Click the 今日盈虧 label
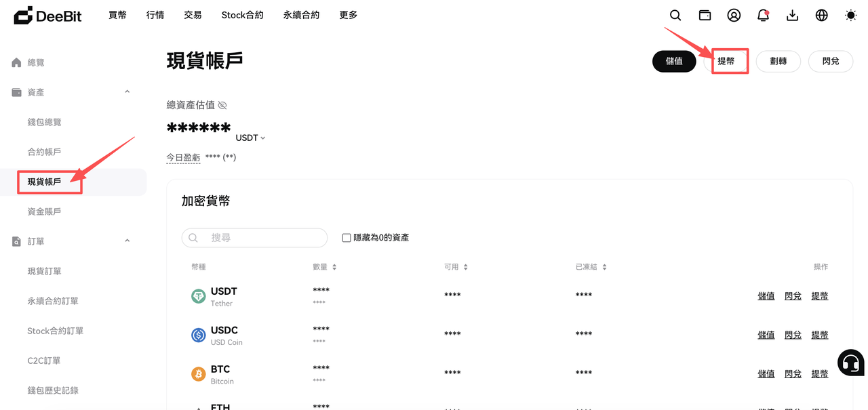 coord(183,157)
